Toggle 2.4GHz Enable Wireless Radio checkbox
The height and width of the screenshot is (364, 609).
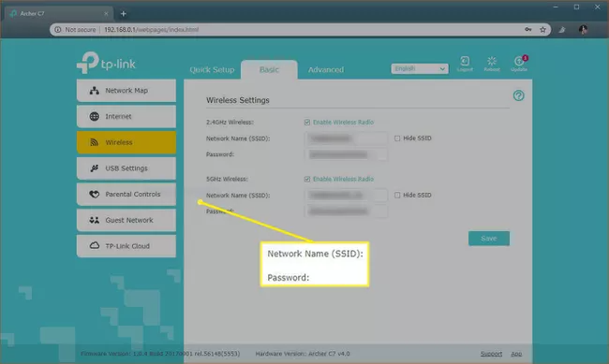(x=307, y=123)
